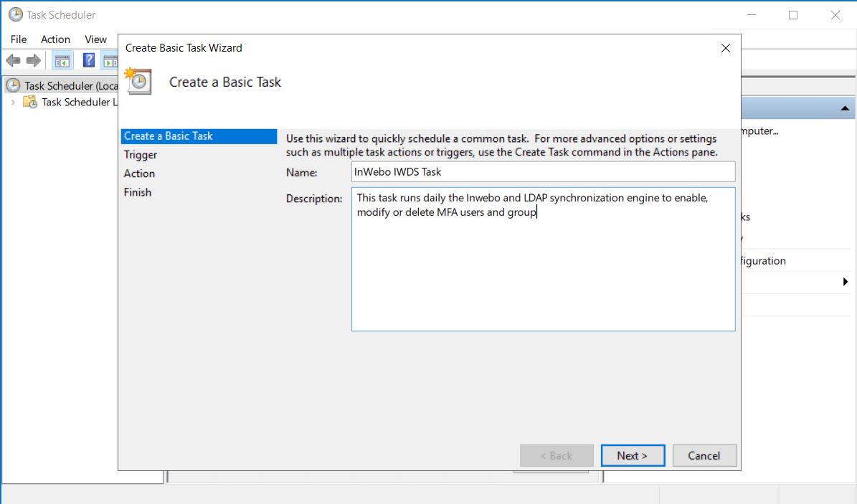The image size is (857, 504).
Task: Click into the Name text field
Action: [543, 172]
